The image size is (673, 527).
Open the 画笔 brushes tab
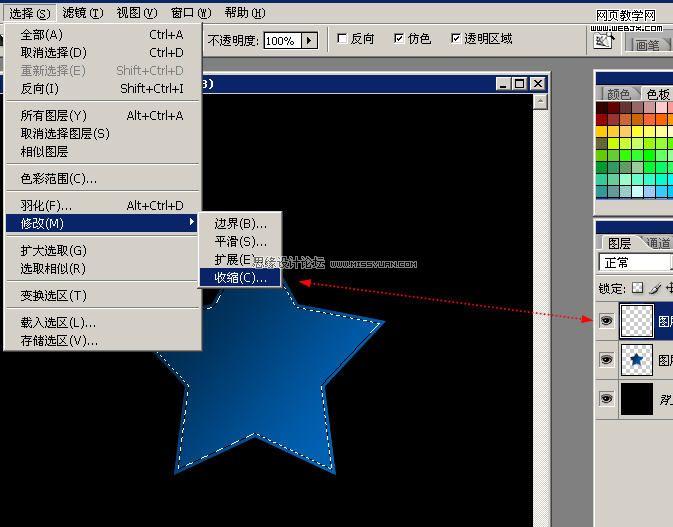click(x=647, y=45)
